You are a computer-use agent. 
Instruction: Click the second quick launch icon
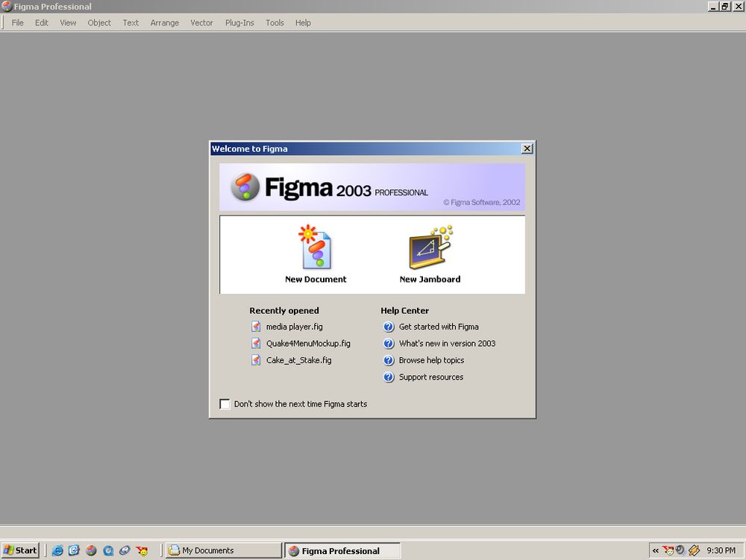74,550
